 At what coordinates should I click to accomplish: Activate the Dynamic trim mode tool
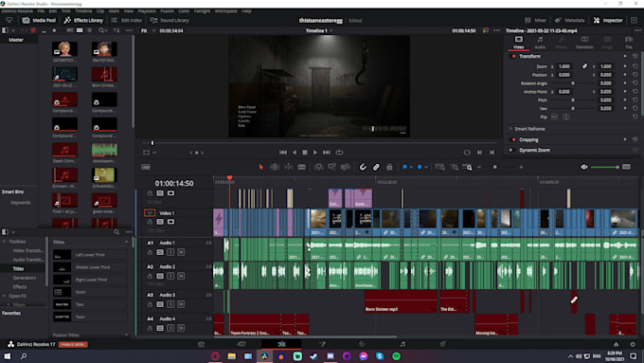(288, 167)
